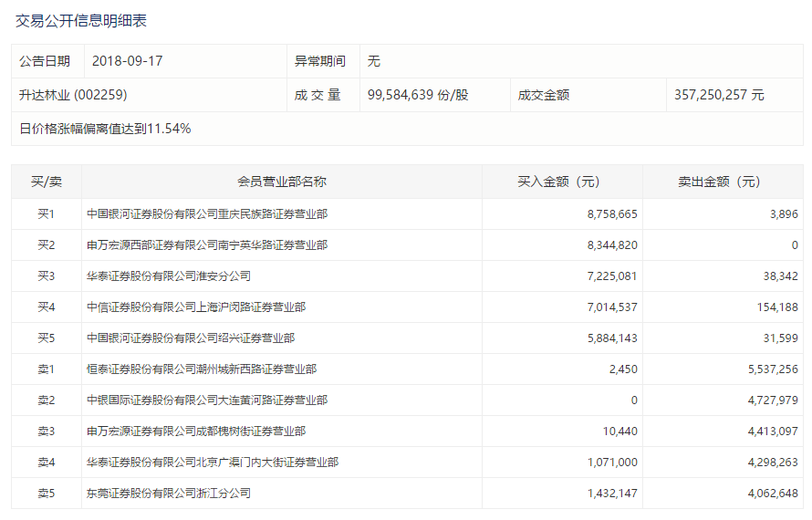This screenshot has height=520, width=812.
Task: Open 中信证券上海沪闵路证券营业部 entry
Action: click(195, 307)
